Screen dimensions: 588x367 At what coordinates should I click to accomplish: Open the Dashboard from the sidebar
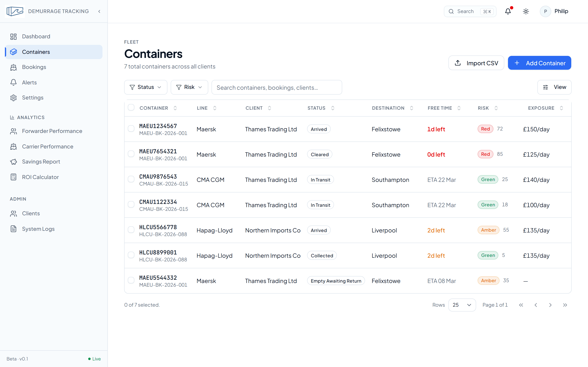point(36,36)
